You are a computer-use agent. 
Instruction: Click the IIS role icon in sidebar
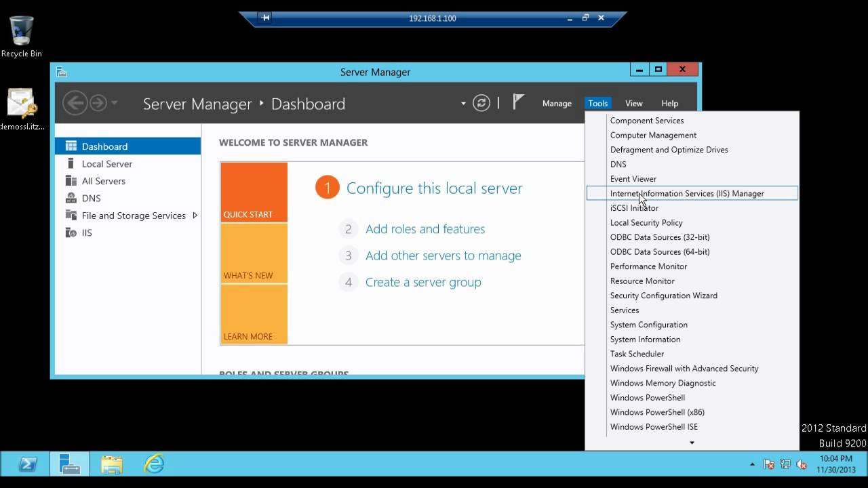point(71,232)
